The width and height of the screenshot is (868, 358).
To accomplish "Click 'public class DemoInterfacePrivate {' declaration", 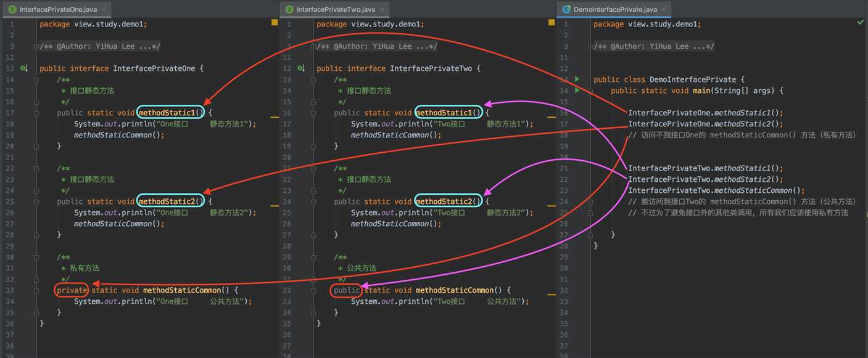I will point(669,79).
